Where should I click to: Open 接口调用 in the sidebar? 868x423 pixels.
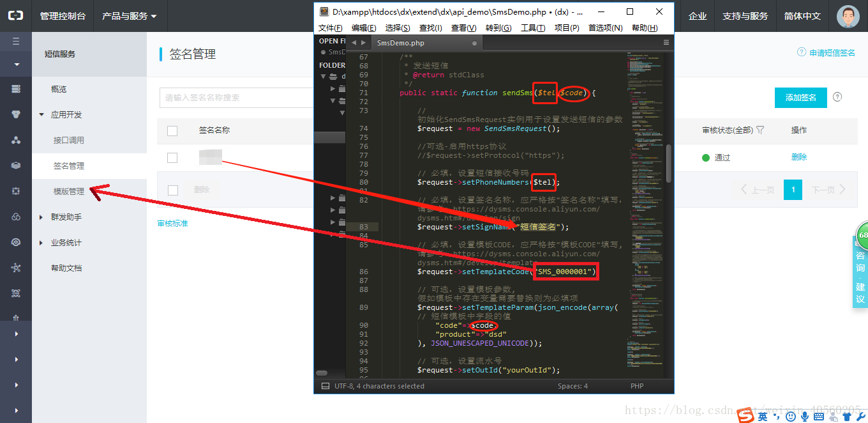click(69, 140)
